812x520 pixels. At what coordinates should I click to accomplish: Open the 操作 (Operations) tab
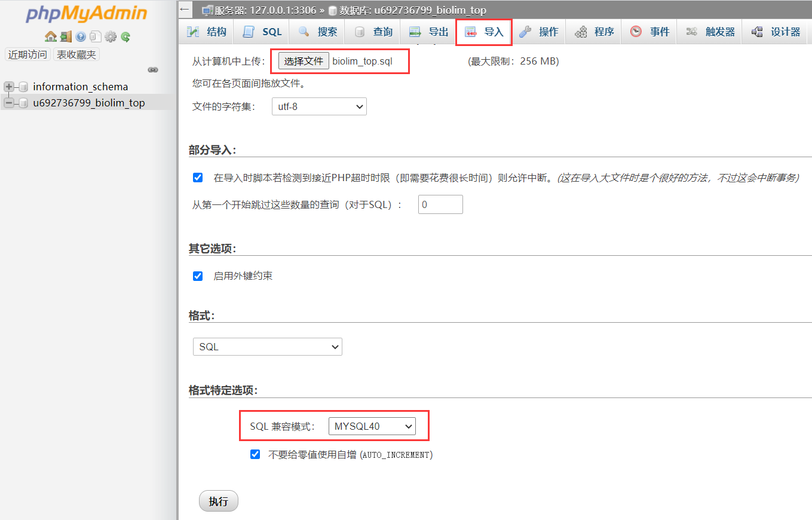538,32
